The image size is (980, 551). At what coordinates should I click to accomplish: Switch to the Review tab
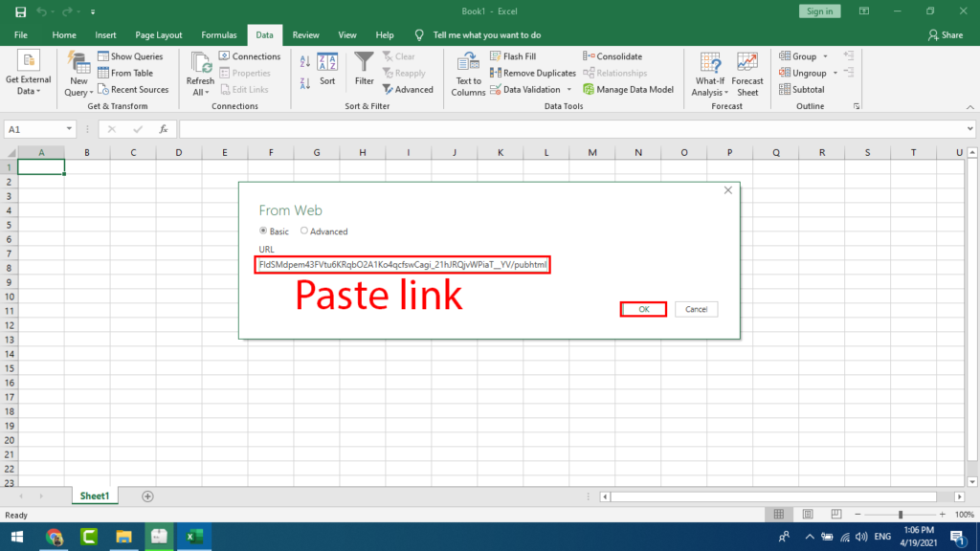coord(305,35)
